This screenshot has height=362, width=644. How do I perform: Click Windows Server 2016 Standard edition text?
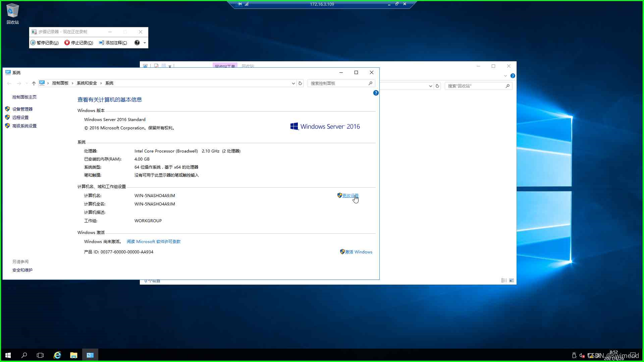click(115, 120)
